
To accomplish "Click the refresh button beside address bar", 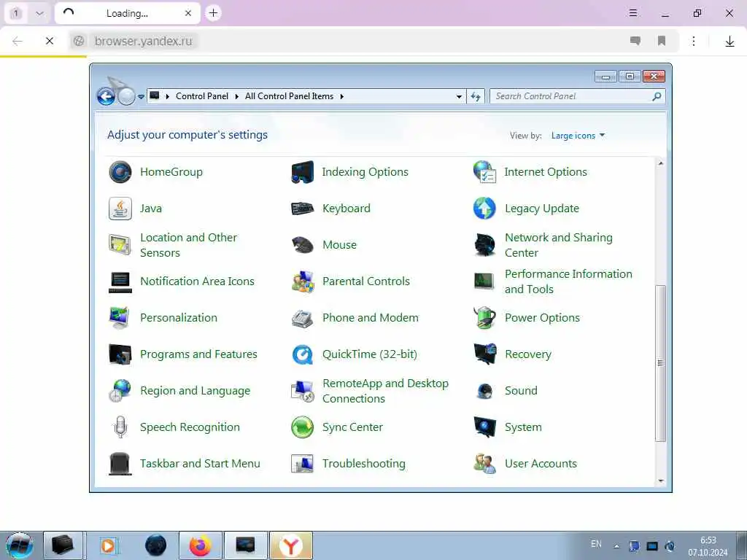I will (476, 97).
